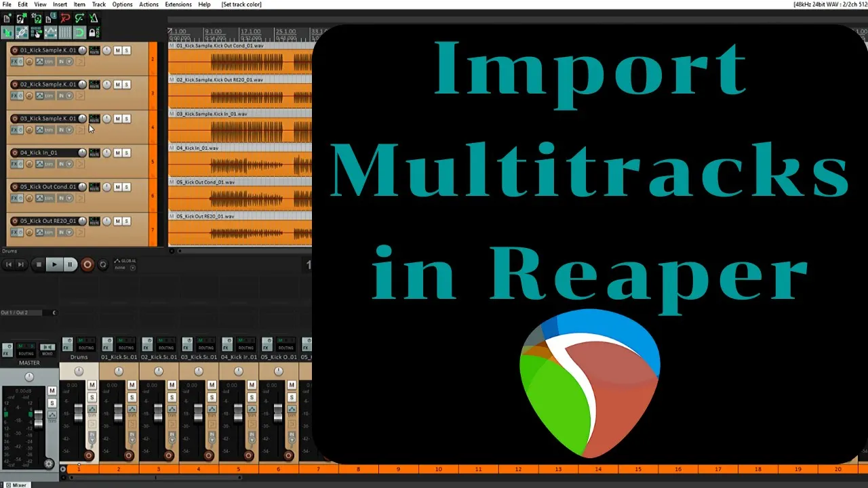Open IN dropdown on 02_Kick mixer strip

172,437
